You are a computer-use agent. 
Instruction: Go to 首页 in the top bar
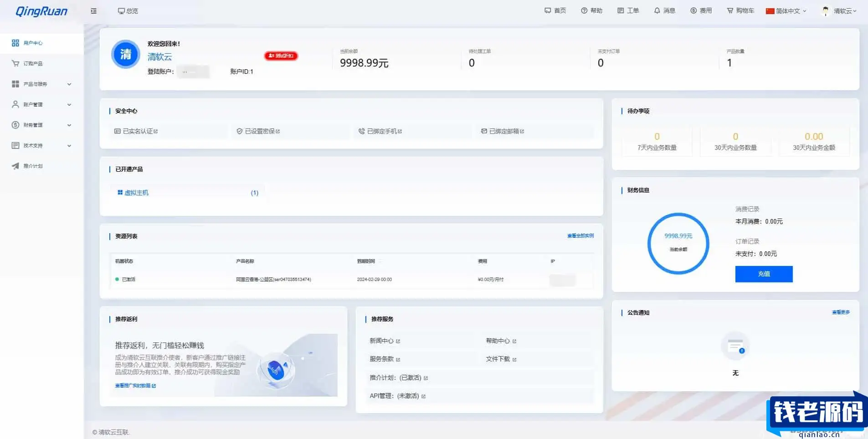tap(555, 10)
